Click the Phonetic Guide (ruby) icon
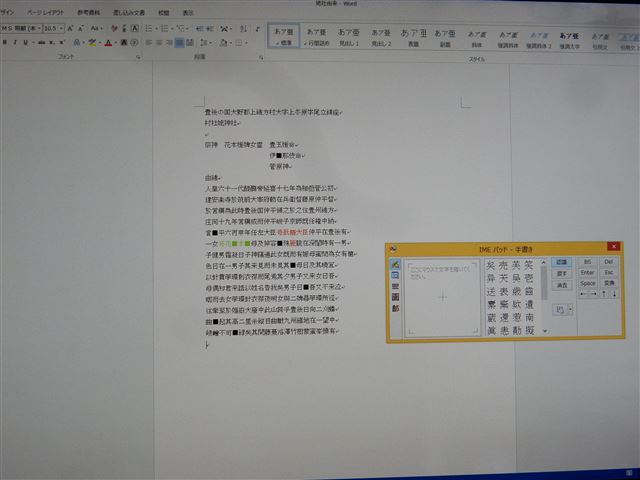The height and width of the screenshot is (480, 640). pyautogui.click(x=124, y=29)
